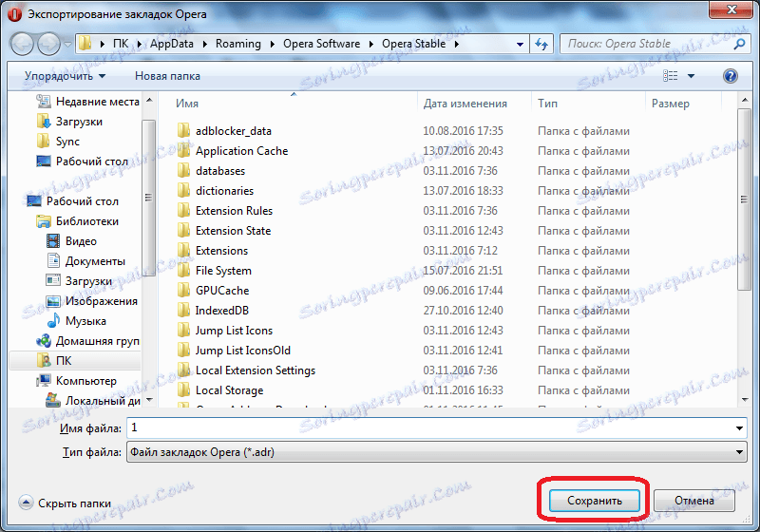The image size is (760, 532).
Task: Click the Локальный диск drive icon
Action: (x=53, y=400)
